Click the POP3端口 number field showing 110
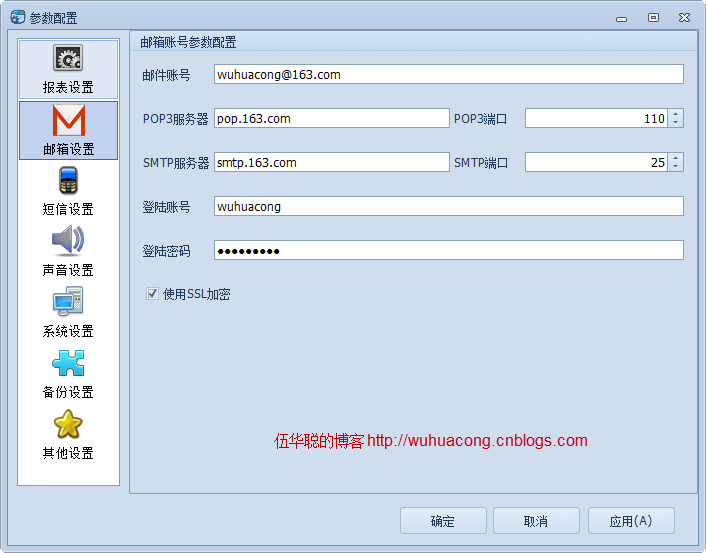This screenshot has height=553, width=706. tap(597, 118)
